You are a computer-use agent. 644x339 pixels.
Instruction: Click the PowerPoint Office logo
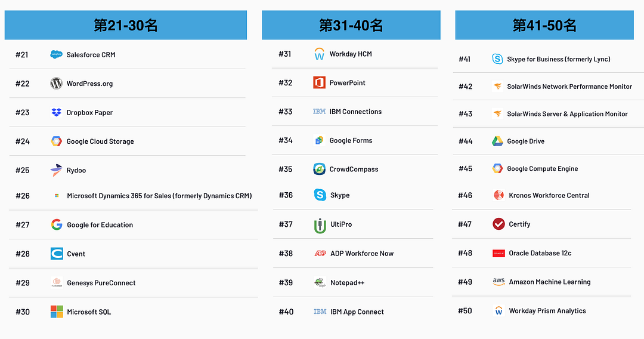(319, 82)
